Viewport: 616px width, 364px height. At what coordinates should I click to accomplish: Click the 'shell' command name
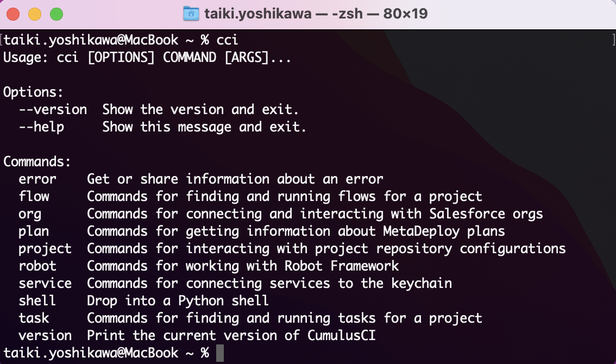click(x=37, y=301)
